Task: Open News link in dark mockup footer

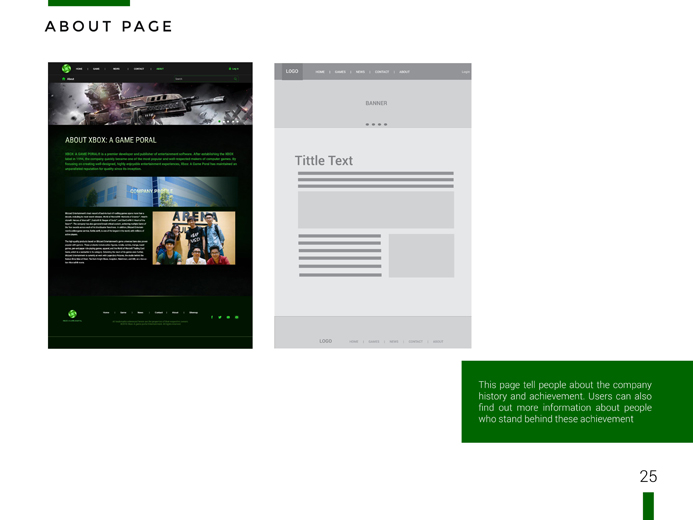Action: pos(140,312)
